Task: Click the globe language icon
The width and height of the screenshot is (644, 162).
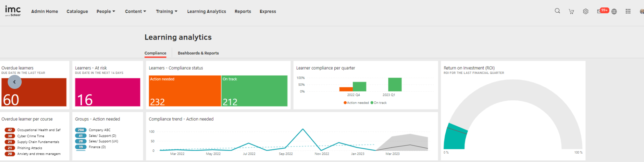Action: pyautogui.click(x=614, y=12)
